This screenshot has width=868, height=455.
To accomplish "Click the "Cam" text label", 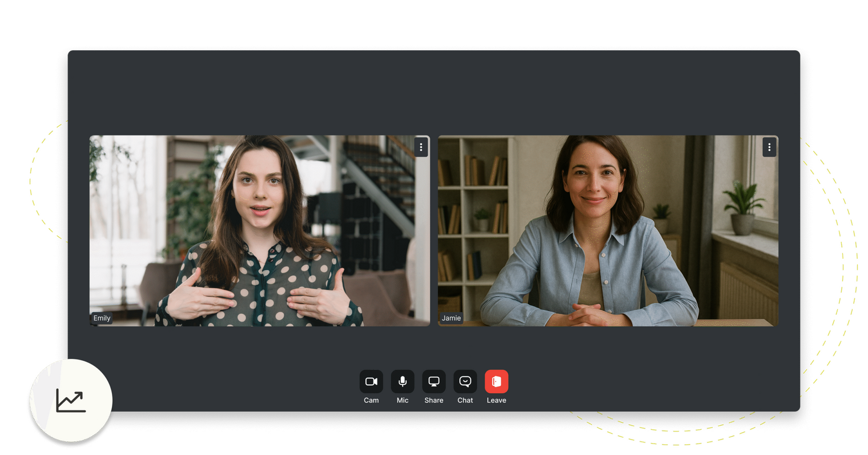I will [371, 400].
